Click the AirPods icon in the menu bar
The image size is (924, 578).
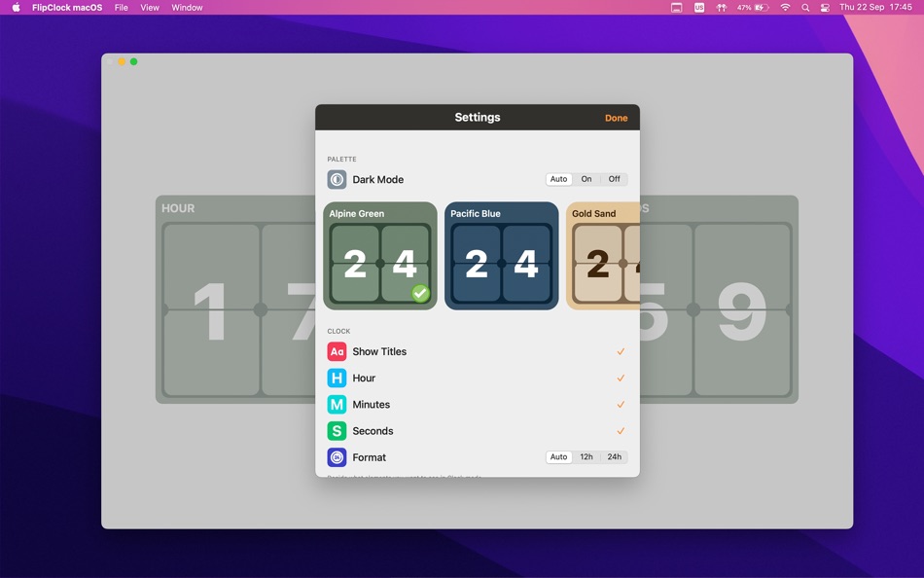722,8
